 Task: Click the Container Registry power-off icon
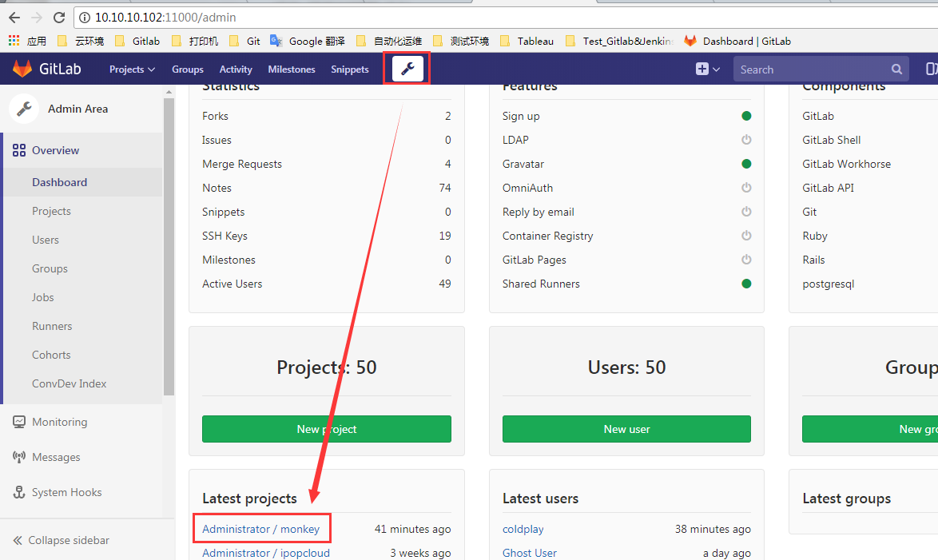[746, 235]
